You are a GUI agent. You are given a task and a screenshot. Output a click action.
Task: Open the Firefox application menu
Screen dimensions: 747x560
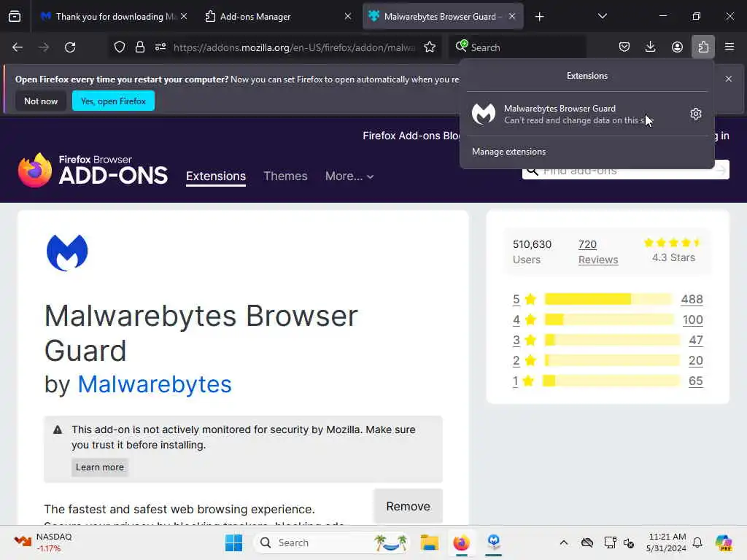tap(729, 47)
